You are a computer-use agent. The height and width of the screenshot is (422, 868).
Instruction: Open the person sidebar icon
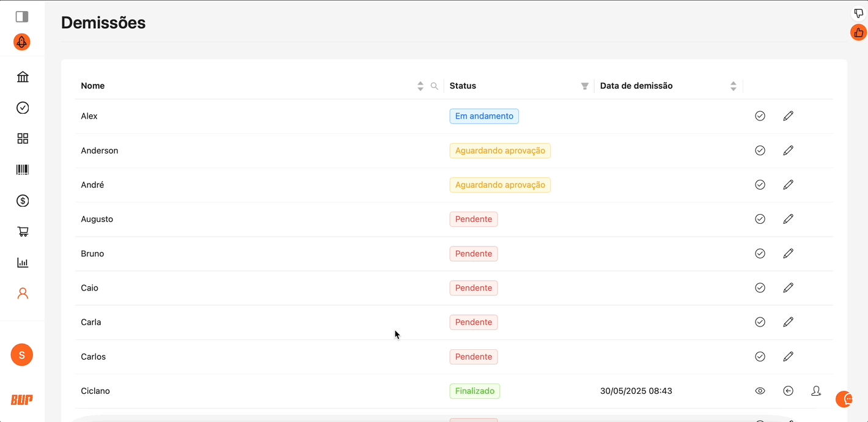23,294
